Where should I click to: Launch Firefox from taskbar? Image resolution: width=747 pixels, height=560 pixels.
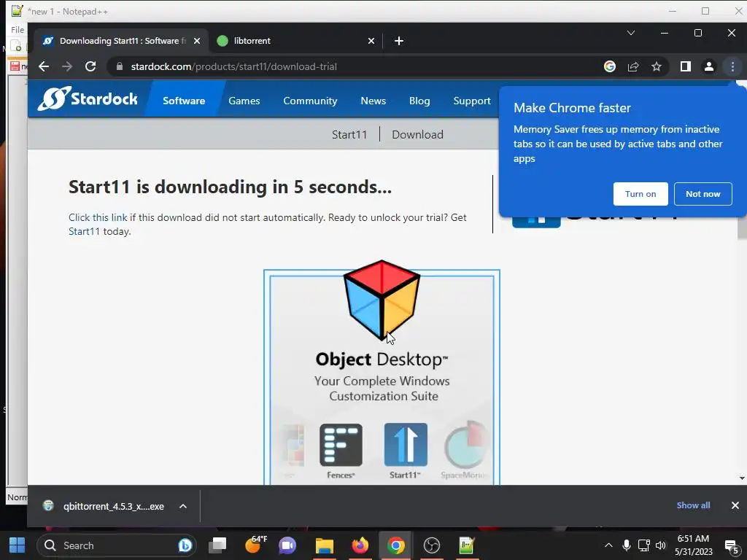360,545
